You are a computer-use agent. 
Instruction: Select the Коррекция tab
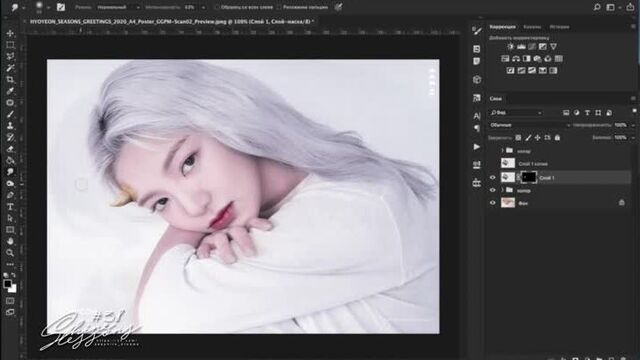[x=502, y=27]
